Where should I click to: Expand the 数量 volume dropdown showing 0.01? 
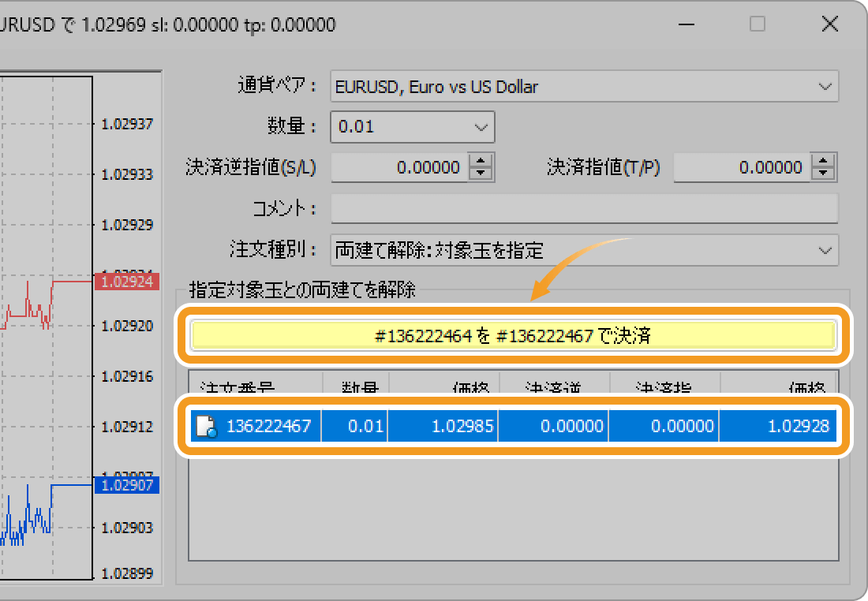[x=480, y=126]
